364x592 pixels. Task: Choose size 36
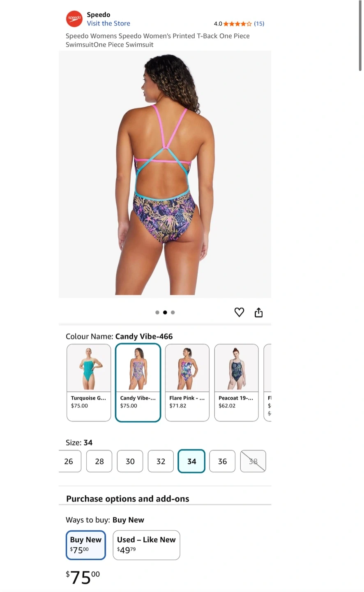222,461
